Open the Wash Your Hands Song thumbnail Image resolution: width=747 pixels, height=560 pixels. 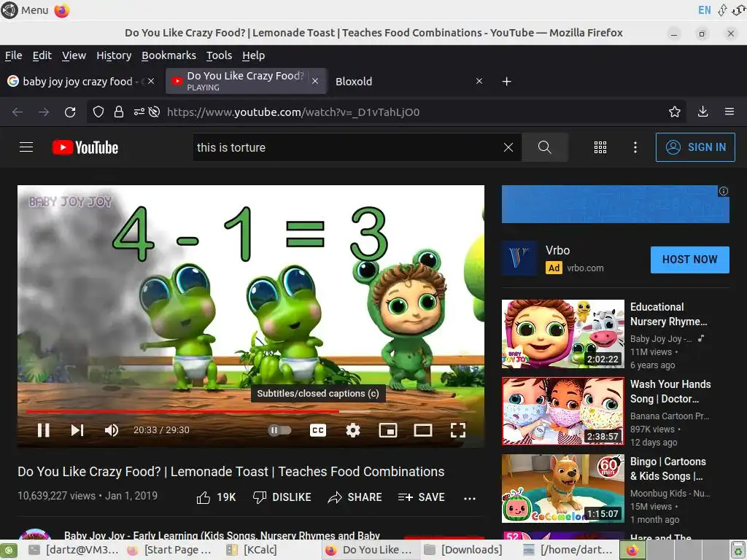tap(562, 411)
